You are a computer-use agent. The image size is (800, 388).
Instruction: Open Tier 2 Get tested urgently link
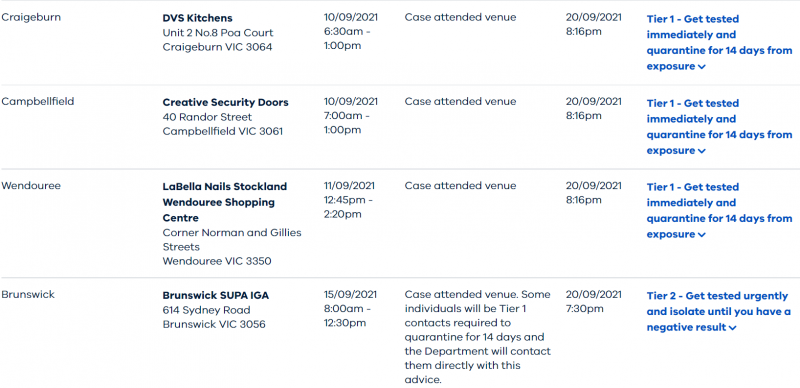point(719,311)
